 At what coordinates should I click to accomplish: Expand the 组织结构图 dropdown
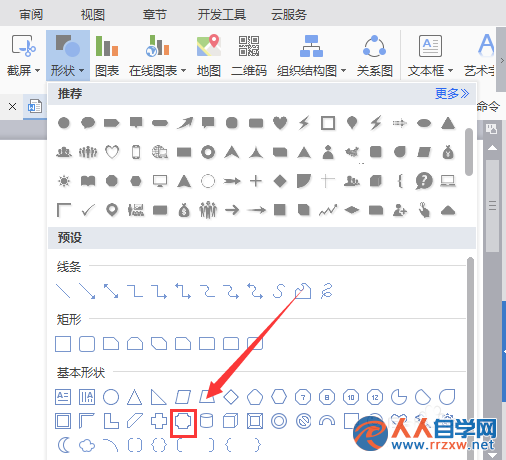[x=343, y=71]
